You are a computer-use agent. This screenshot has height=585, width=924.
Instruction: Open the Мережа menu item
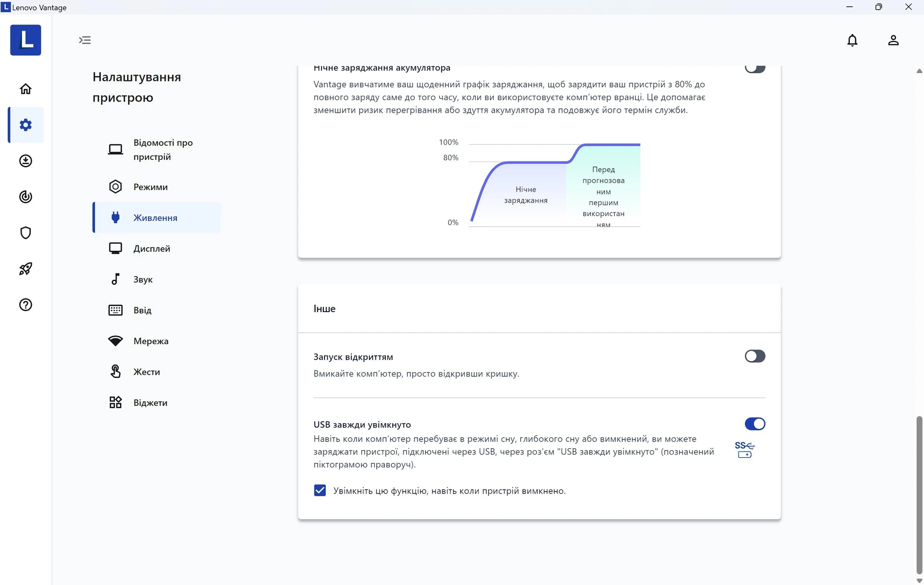(157, 341)
